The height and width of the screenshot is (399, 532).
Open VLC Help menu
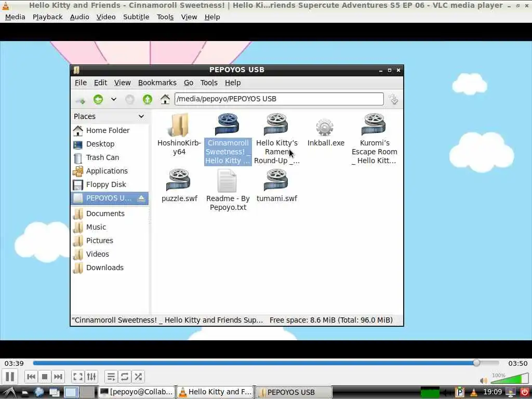pos(212,17)
